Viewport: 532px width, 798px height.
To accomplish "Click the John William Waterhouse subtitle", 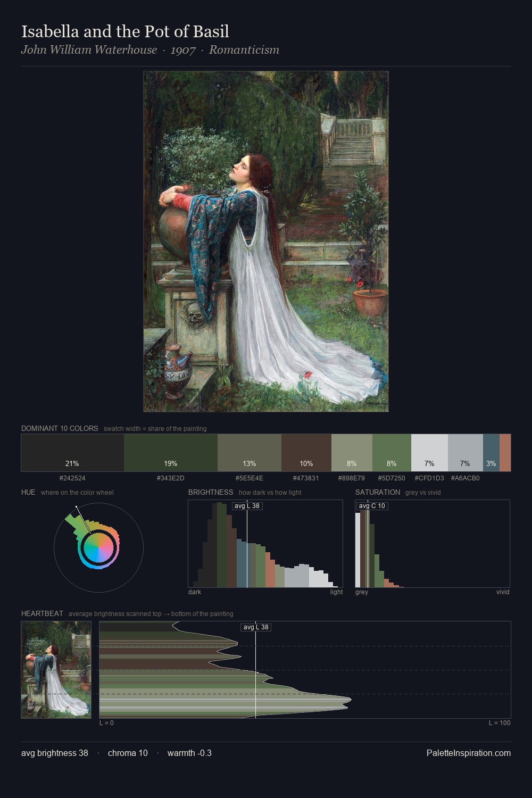I will (x=89, y=50).
